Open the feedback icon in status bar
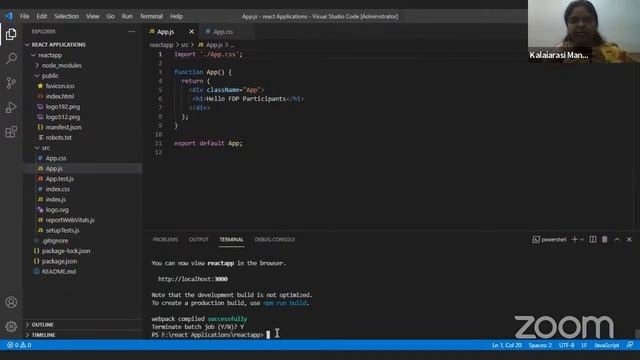640x360 pixels. [x=630, y=345]
